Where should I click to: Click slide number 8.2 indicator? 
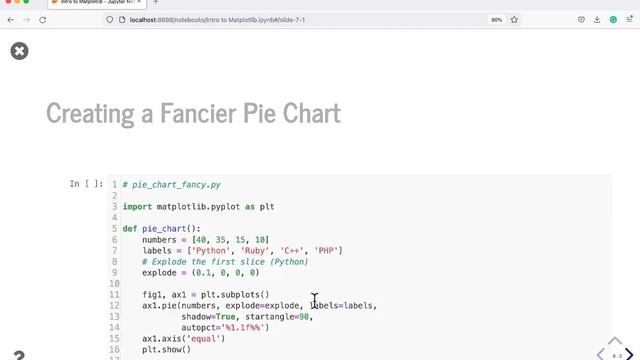[x=617, y=356]
